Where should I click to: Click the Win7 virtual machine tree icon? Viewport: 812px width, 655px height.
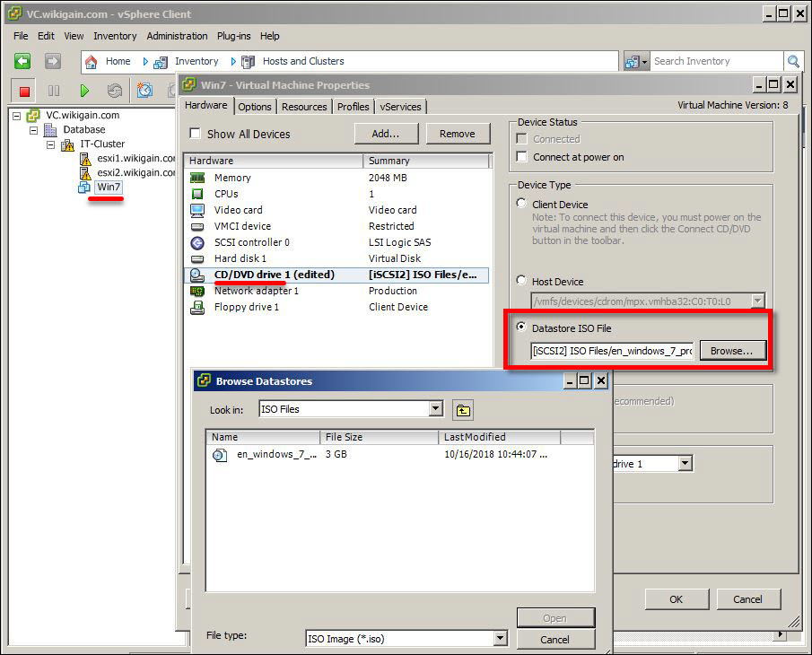[84, 188]
